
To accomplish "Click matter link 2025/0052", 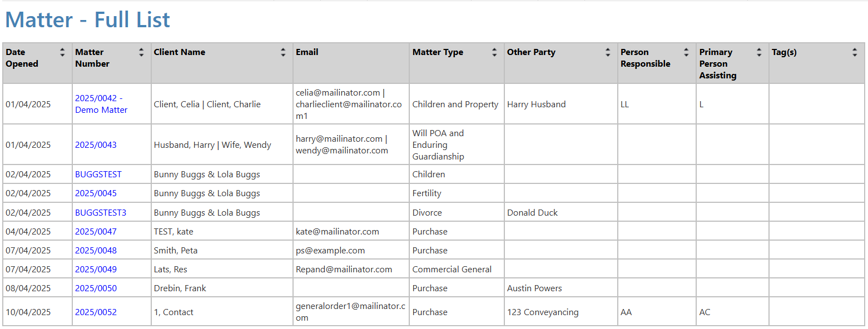I will tap(96, 312).
